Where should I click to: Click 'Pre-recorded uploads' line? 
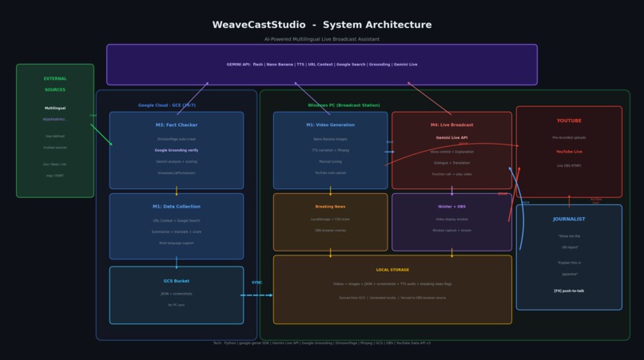pos(569,138)
